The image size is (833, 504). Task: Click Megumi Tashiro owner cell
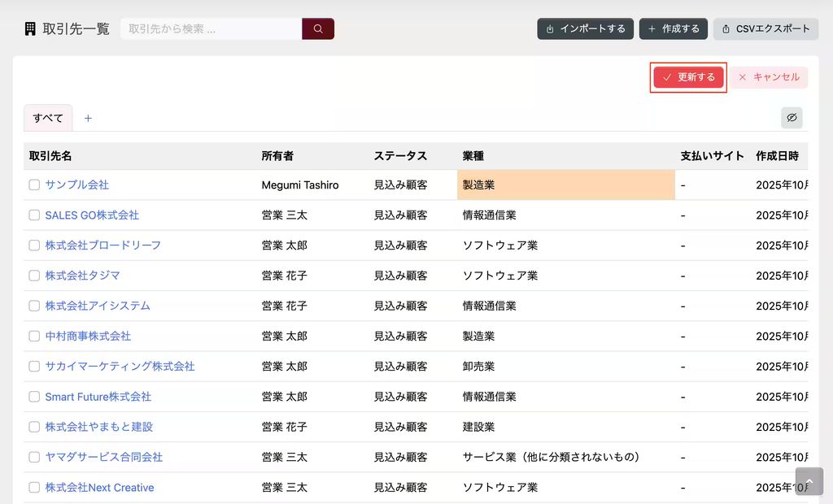point(300,185)
